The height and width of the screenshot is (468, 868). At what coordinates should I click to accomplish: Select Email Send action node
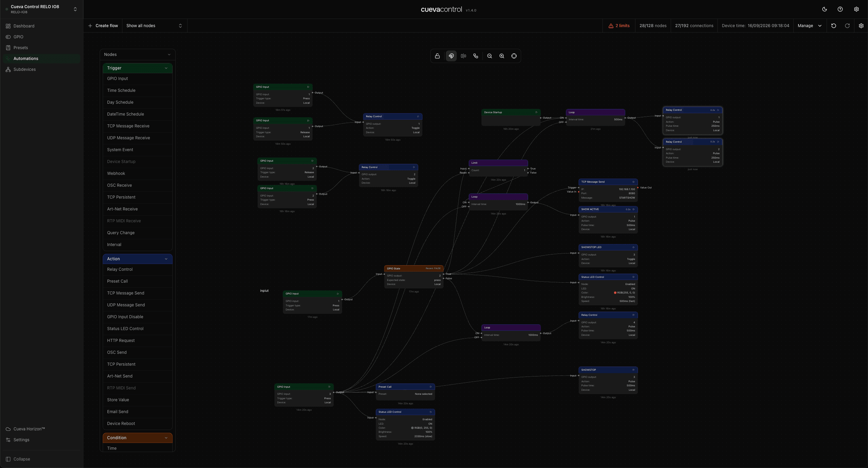click(x=138, y=412)
